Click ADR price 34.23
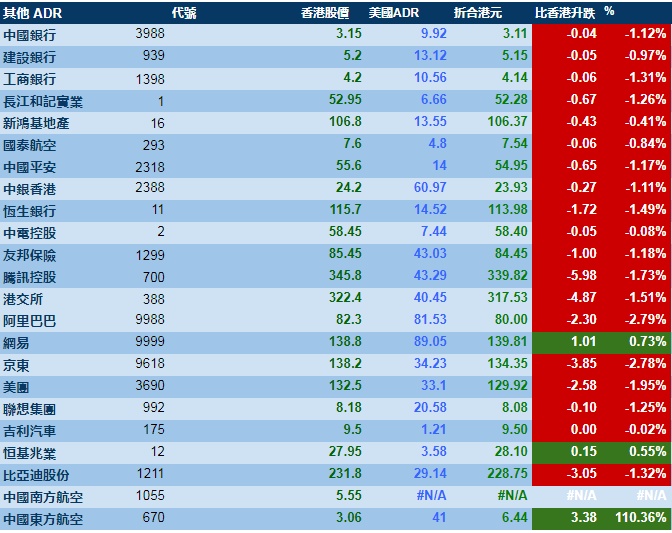The image size is (672, 533). click(430, 363)
